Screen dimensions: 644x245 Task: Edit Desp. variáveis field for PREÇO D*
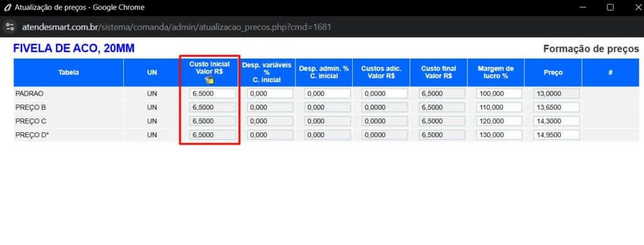coord(270,135)
